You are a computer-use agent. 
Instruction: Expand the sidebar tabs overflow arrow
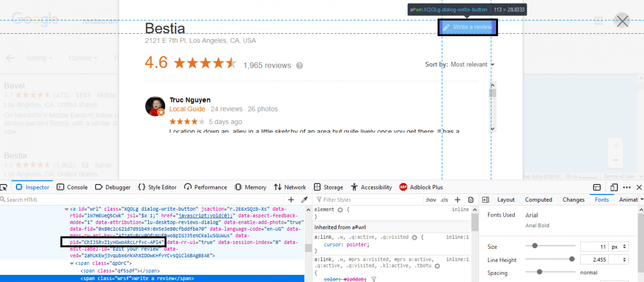641,200
